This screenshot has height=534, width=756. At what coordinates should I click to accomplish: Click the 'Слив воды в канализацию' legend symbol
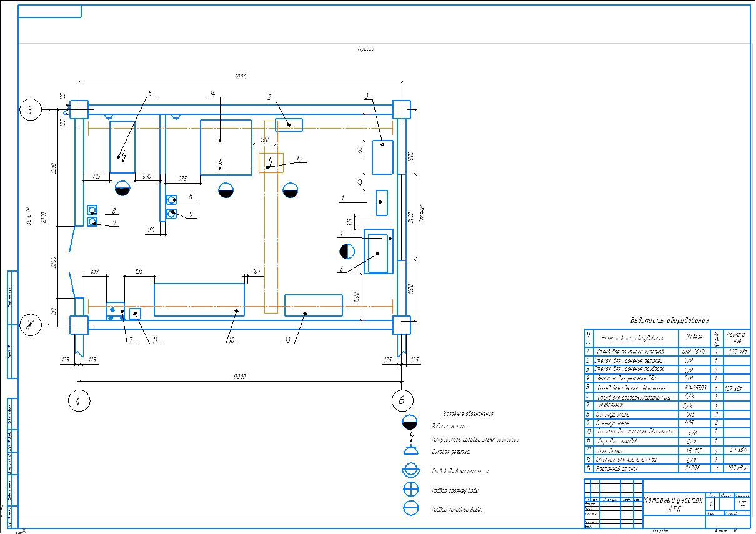(x=410, y=470)
